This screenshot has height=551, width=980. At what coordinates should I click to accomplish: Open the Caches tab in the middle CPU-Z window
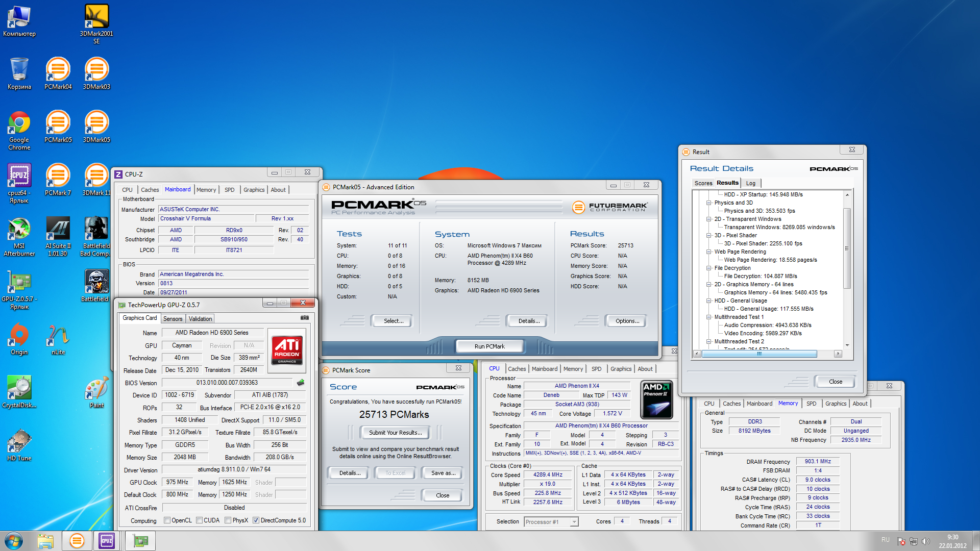click(x=517, y=369)
